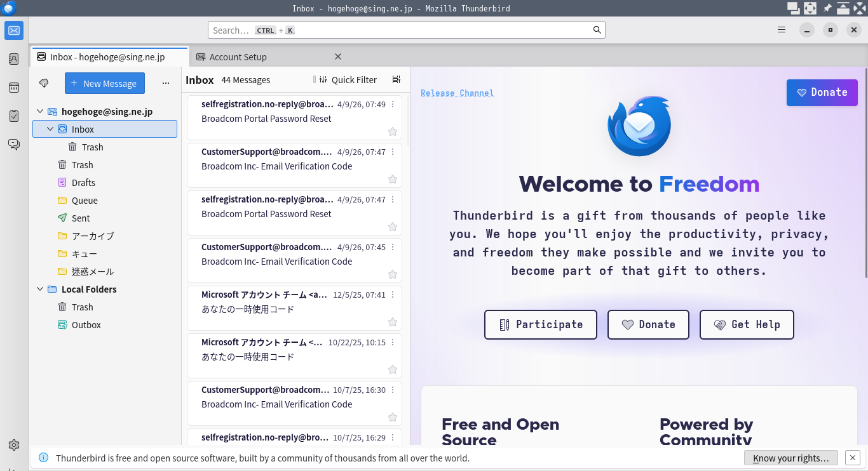The image size is (868, 471).
Task: Open the 07:49 Broadcom Portal Password Reset email
Action: [x=294, y=117]
